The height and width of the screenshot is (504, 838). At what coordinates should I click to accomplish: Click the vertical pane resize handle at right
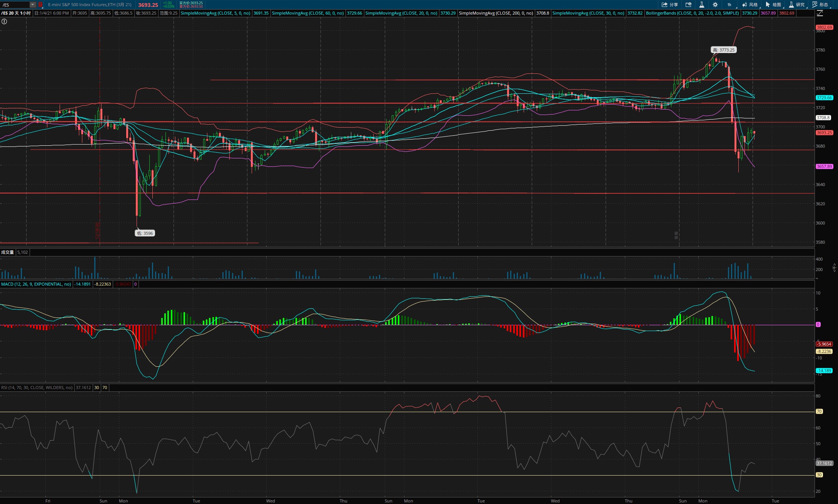(x=834, y=268)
